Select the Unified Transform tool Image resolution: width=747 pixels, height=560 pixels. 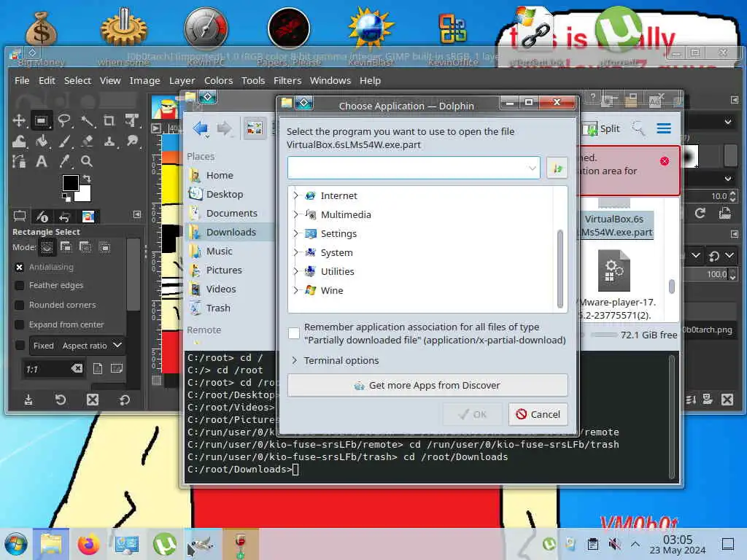(x=132, y=120)
